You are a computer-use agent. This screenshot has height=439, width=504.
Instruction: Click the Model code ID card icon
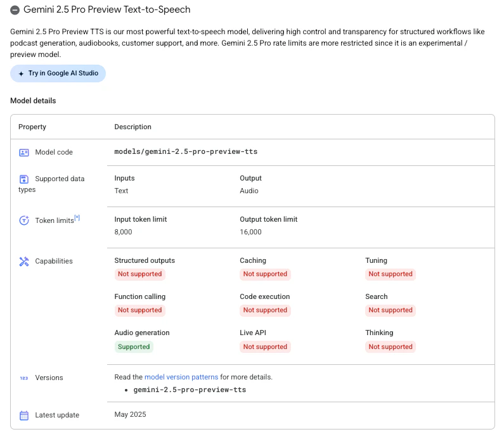tap(24, 153)
